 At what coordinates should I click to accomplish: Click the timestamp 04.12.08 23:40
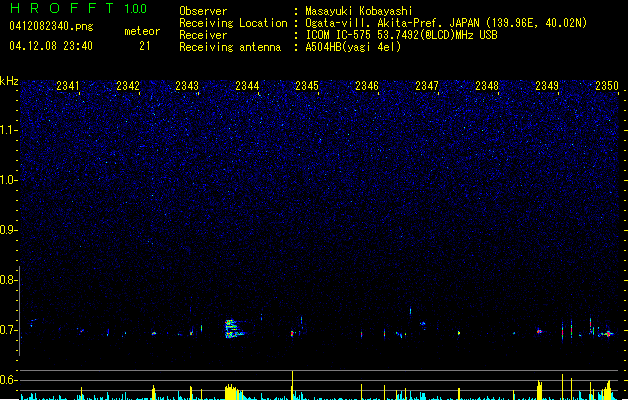pos(51,46)
